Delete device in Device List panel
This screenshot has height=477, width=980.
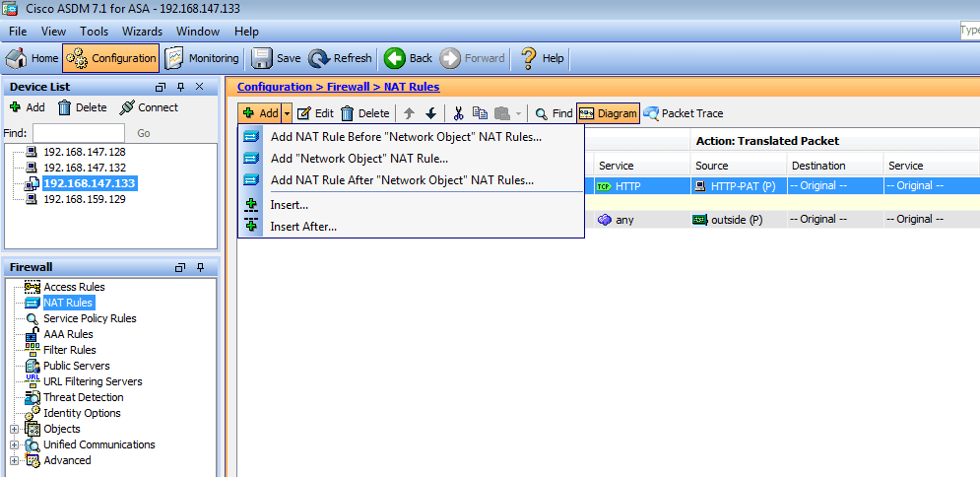(83, 107)
